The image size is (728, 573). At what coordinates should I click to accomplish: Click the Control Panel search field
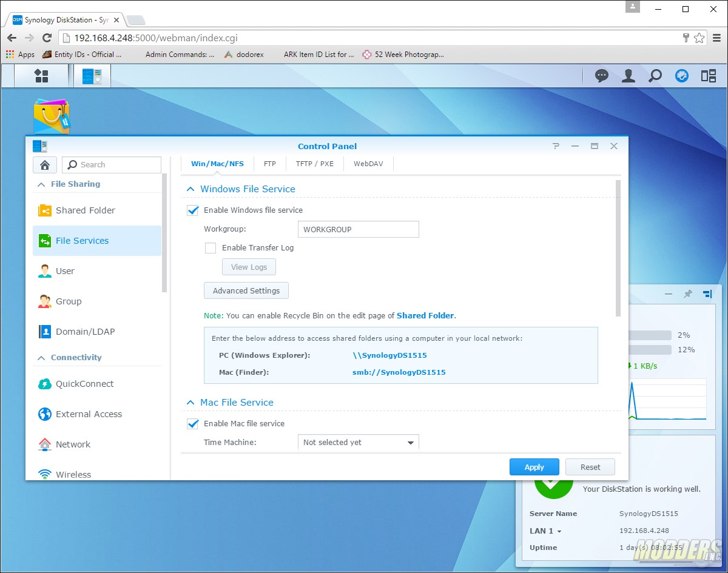point(112,164)
